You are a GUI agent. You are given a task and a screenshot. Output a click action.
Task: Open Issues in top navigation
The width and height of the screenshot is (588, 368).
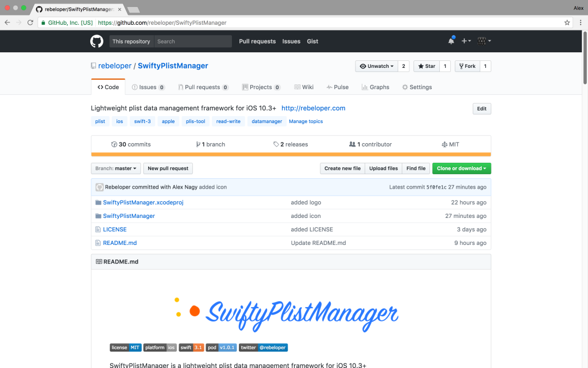coord(291,41)
